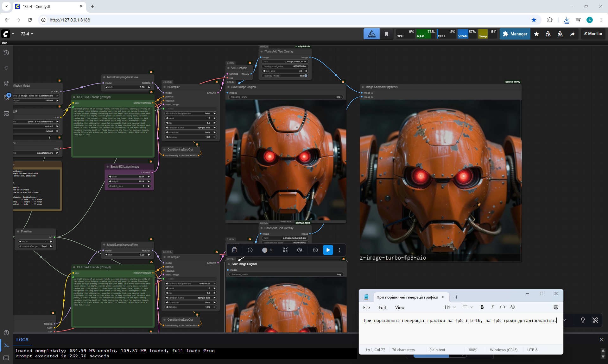Click the K Monitor button
The width and height of the screenshot is (608, 364).
click(593, 34)
